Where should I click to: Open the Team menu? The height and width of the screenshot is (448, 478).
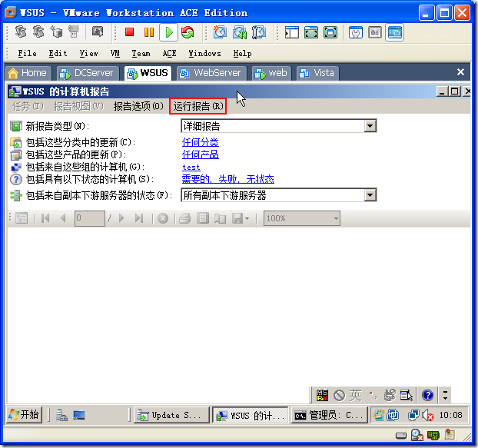click(x=141, y=54)
